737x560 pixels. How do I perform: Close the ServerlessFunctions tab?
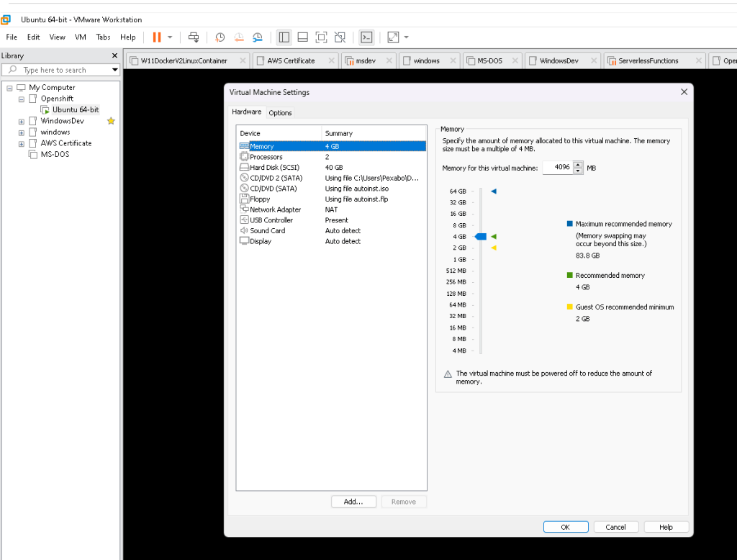(699, 60)
